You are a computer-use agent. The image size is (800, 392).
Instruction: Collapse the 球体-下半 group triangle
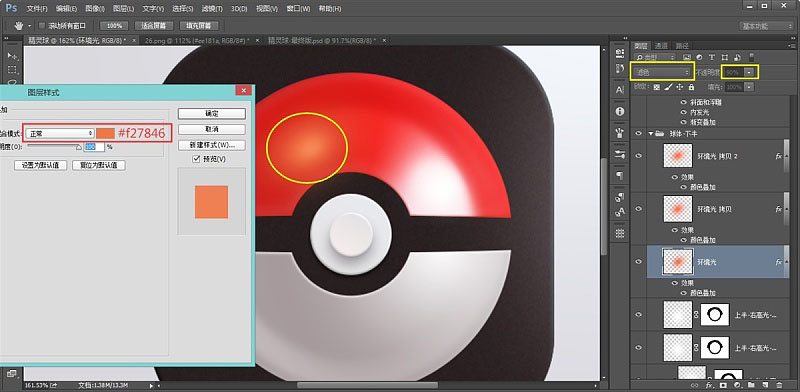pyautogui.click(x=651, y=134)
